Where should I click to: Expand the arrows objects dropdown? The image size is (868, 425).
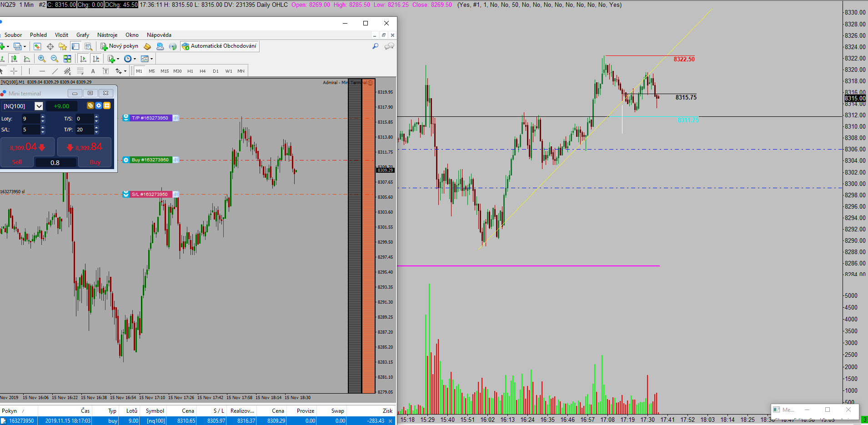click(x=125, y=71)
